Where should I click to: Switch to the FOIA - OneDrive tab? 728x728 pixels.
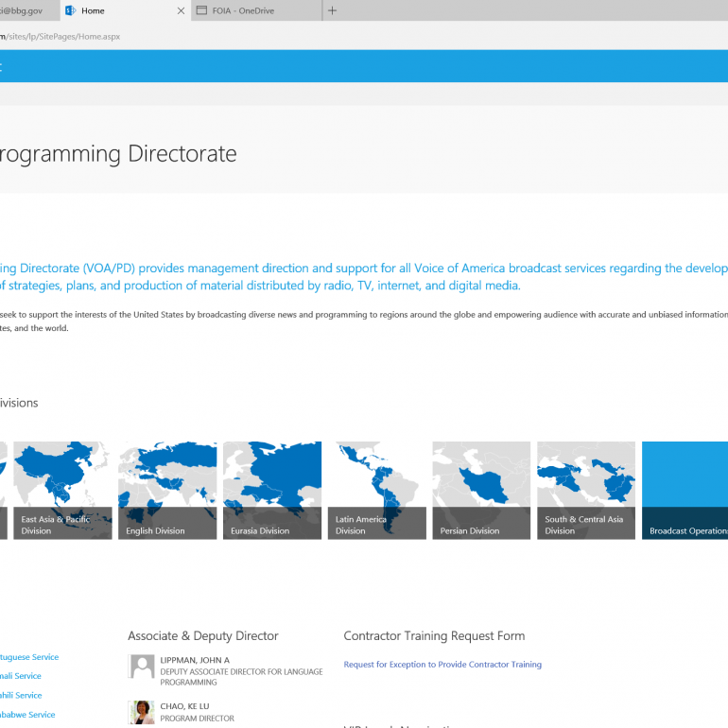click(x=256, y=10)
